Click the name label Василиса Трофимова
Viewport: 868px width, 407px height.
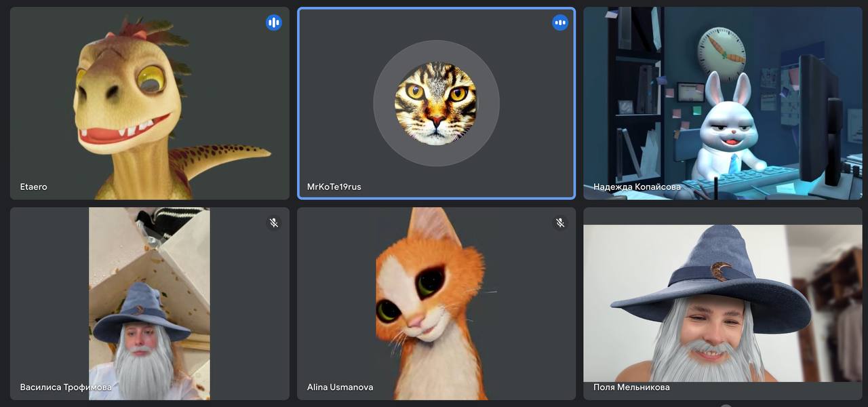click(x=66, y=387)
